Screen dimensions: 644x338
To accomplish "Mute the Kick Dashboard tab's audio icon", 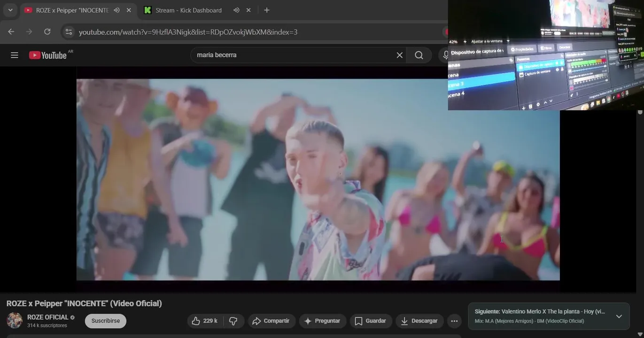I will coord(236,10).
